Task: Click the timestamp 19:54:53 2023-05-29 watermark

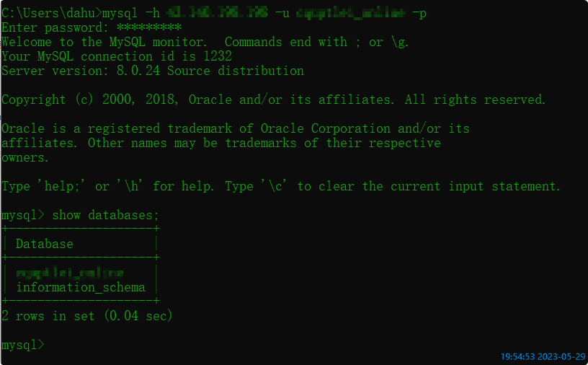Action: point(543,356)
